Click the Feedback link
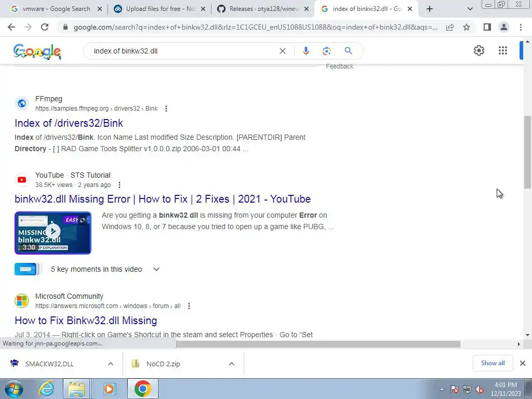 [x=339, y=66]
